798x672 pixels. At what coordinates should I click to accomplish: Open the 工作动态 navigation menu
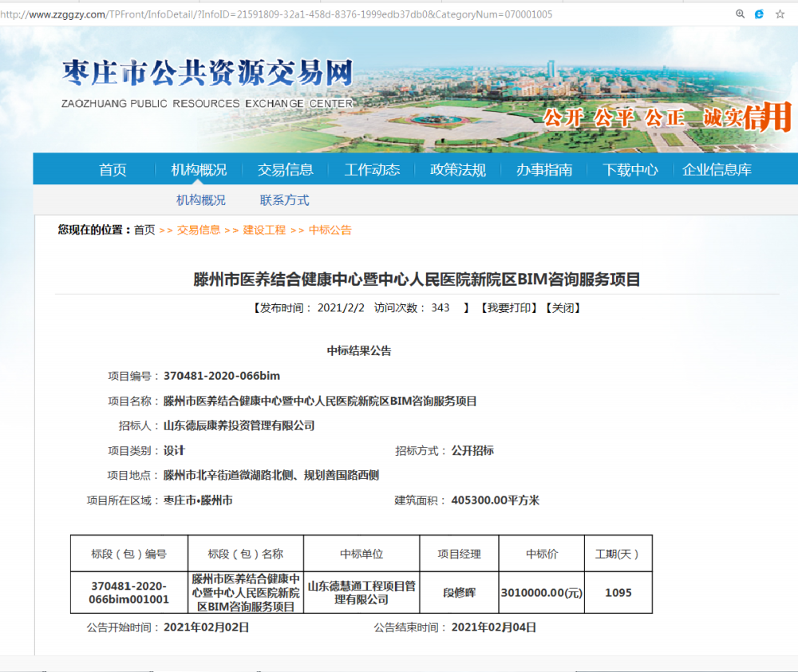371,169
